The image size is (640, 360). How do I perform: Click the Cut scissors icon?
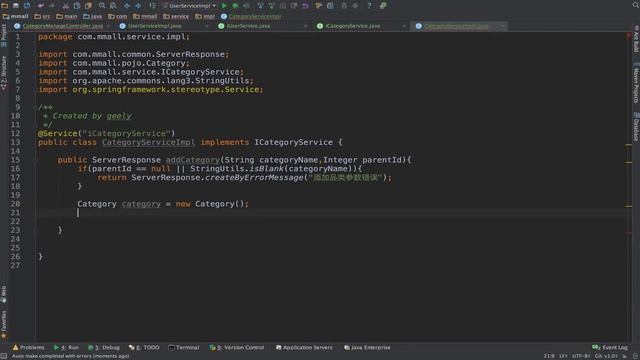(66, 6)
